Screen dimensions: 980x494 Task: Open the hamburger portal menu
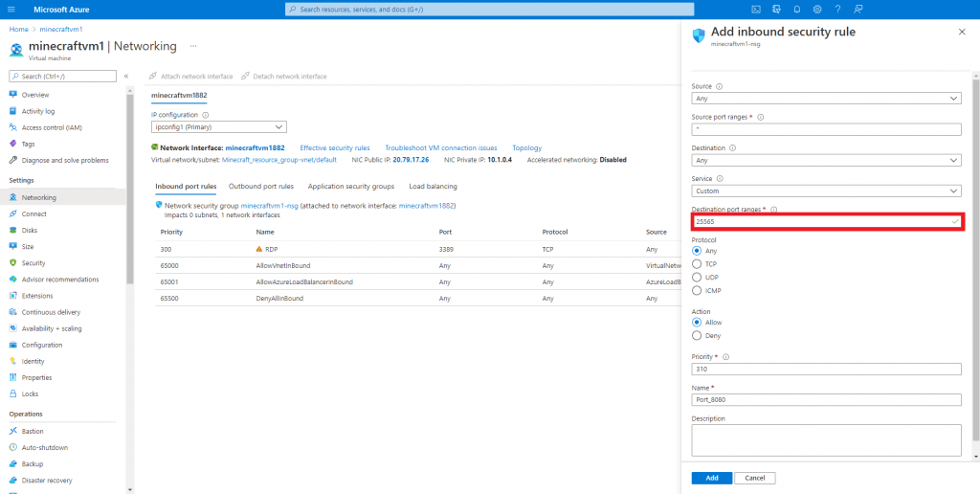point(11,9)
